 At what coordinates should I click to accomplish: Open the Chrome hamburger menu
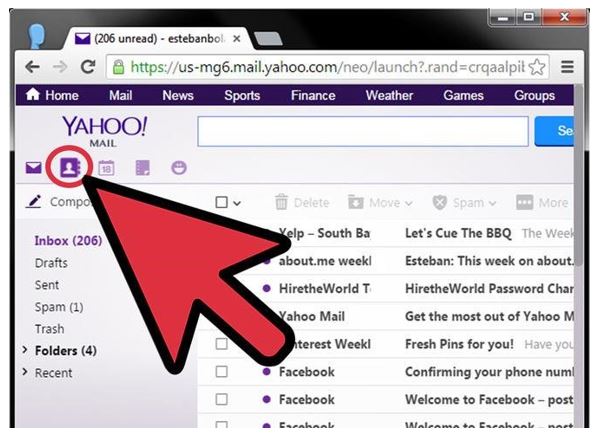pos(567,67)
